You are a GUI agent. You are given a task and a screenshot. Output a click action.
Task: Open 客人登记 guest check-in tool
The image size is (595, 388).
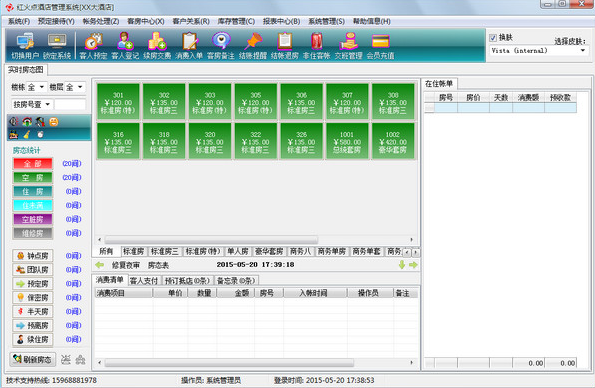[x=125, y=46]
